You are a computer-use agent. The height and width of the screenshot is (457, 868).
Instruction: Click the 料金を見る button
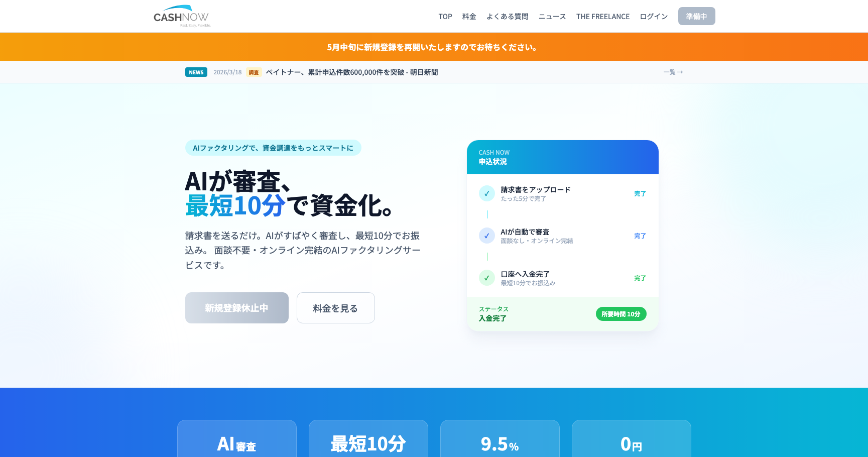click(336, 308)
